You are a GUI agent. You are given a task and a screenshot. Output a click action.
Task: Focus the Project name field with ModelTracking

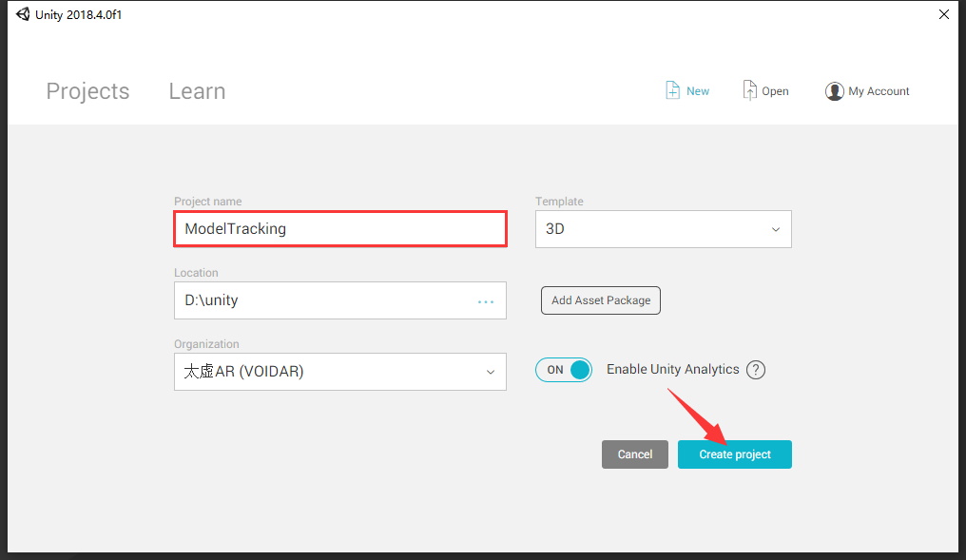[340, 228]
